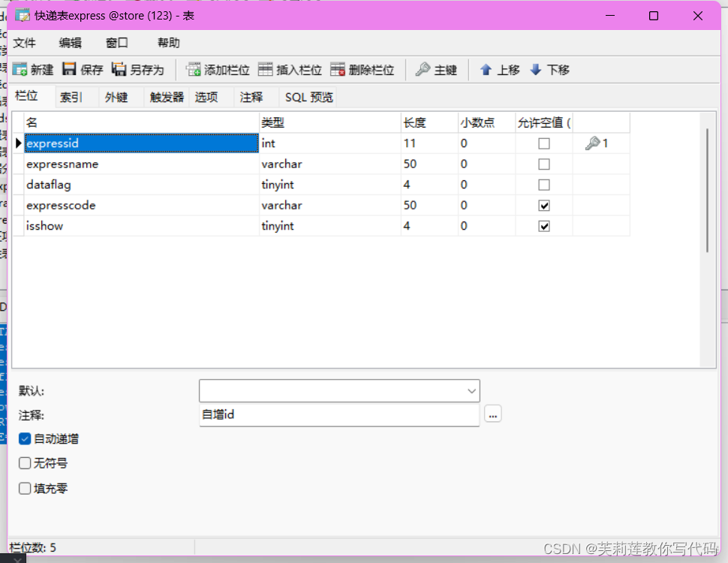
Task: Click the table icon in title bar
Action: (23, 15)
